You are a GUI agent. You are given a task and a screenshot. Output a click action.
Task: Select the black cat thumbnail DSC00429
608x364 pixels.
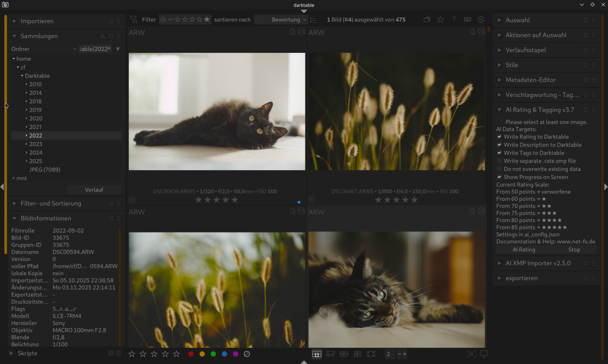[217, 111]
